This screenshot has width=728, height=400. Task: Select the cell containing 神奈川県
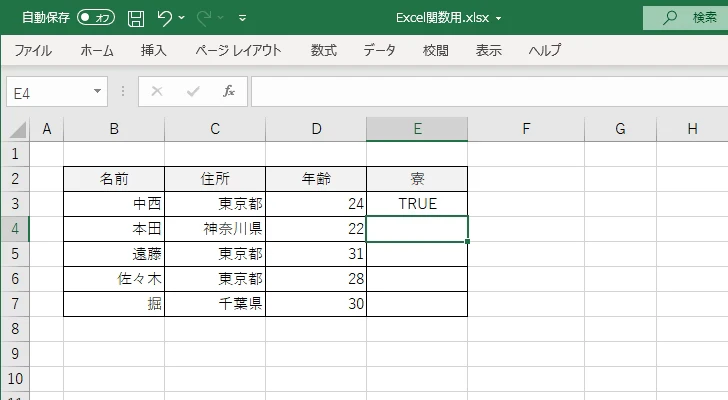(215, 229)
